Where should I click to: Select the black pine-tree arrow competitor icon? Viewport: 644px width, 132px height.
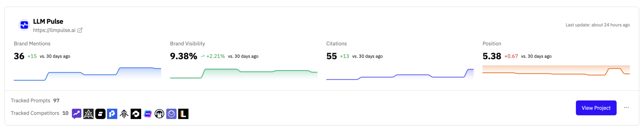pyautogui.click(x=124, y=114)
